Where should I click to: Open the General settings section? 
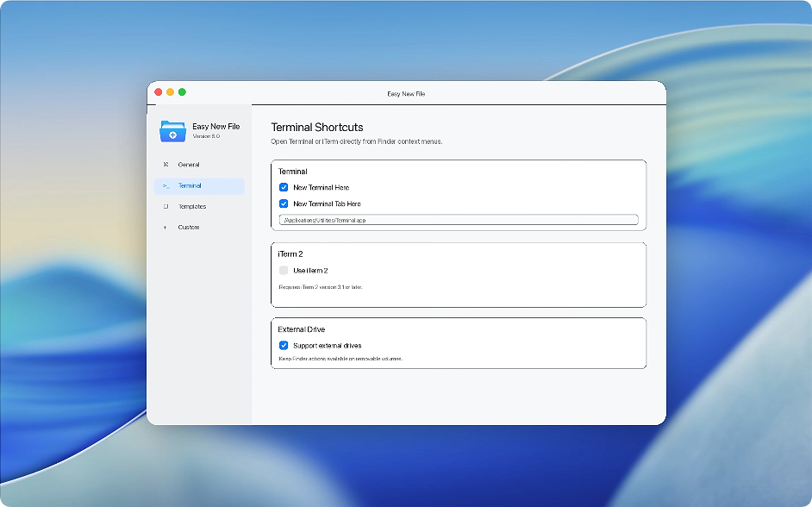(199, 165)
